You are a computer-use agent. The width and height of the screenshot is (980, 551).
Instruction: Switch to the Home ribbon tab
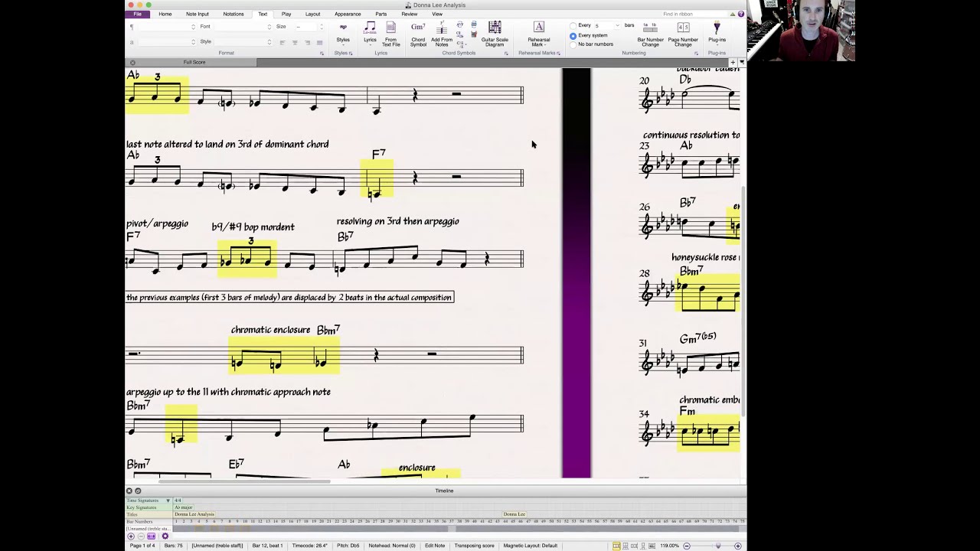tap(165, 14)
